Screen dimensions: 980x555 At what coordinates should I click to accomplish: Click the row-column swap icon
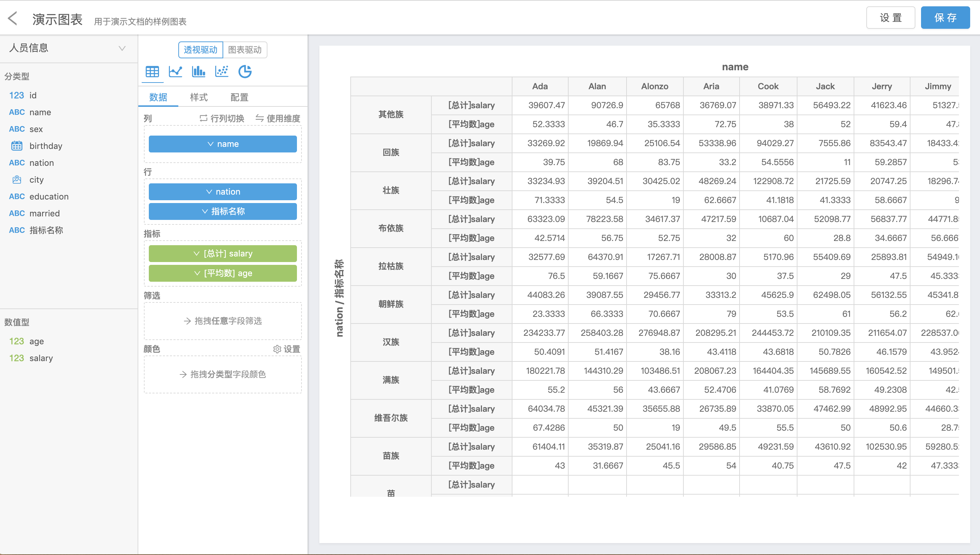coord(203,118)
